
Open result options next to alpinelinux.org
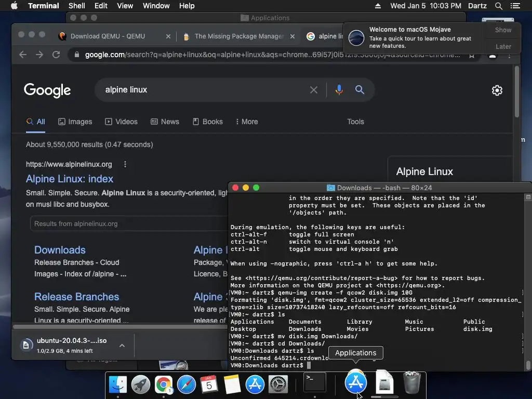tap(125, 164)
